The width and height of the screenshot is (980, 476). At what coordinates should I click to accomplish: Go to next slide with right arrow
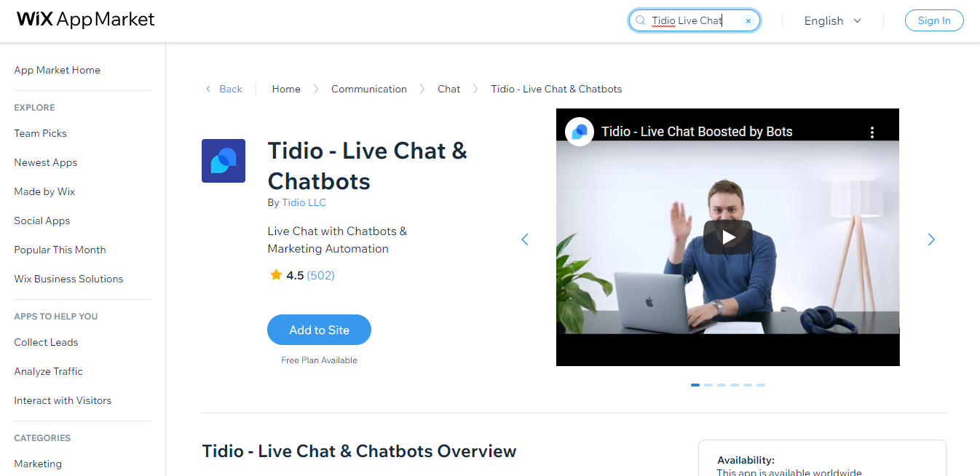931,239
